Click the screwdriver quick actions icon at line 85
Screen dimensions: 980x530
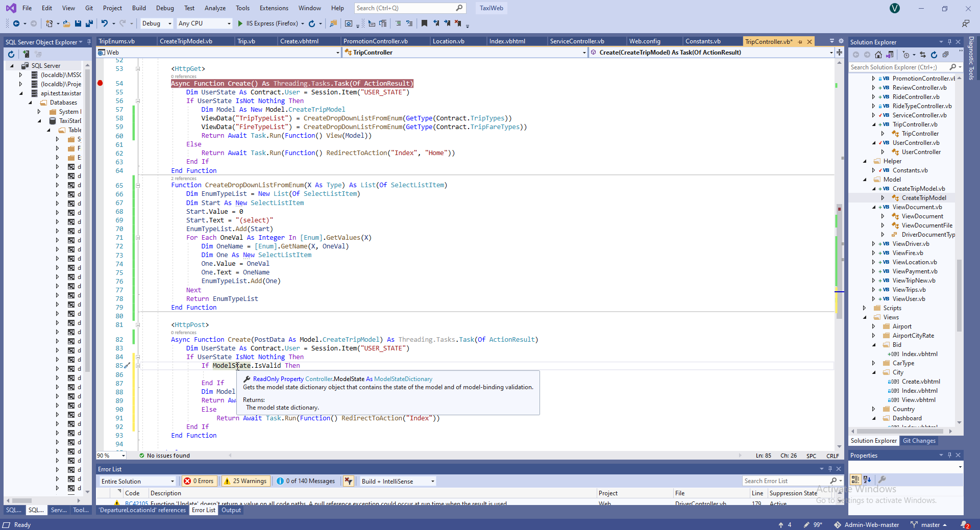tap(128, 366)
